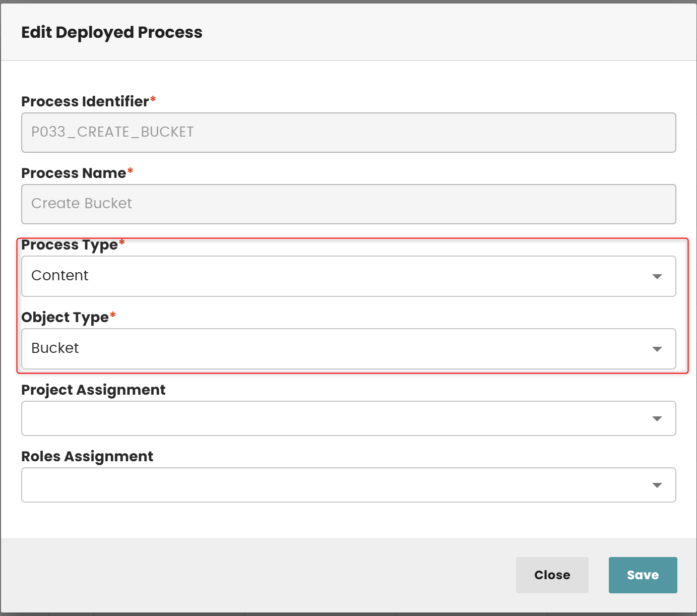
Task: Expand the Roles Assignment combo box
Action: (348, 485)
